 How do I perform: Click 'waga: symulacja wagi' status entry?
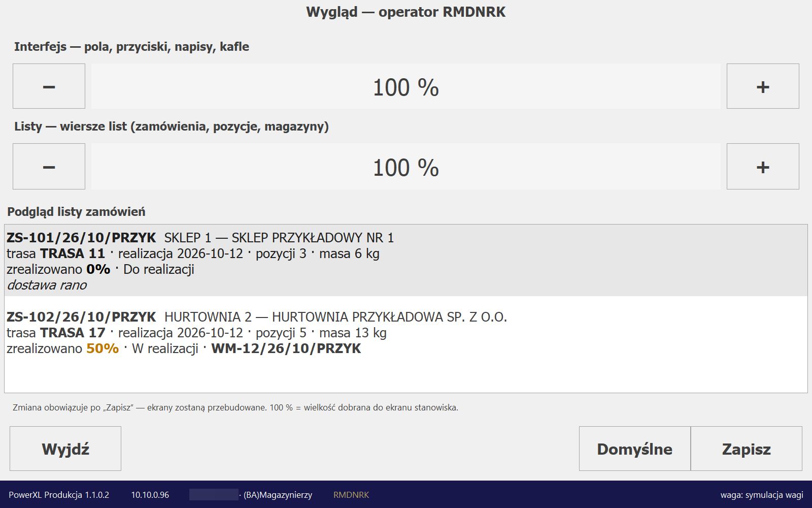[762, 495]
